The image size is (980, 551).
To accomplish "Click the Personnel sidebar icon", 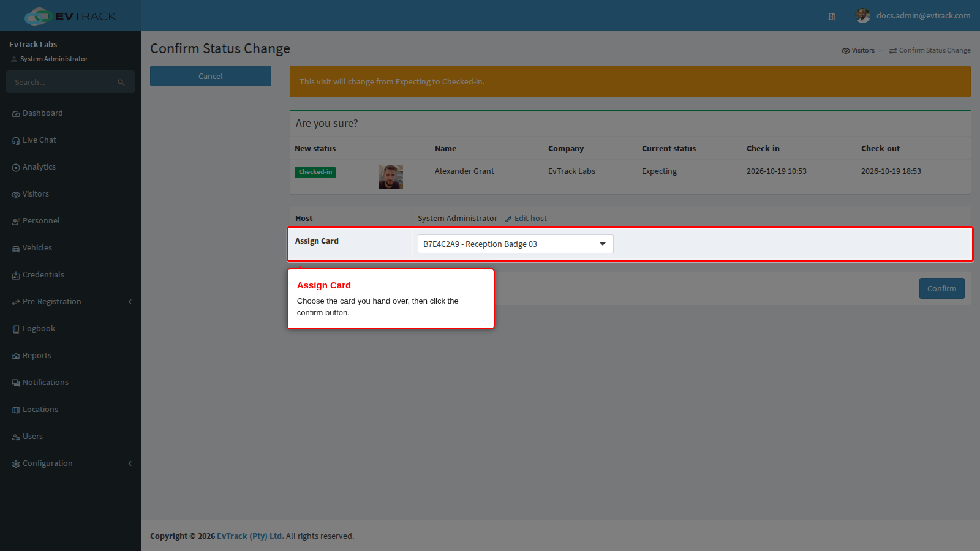I will point(16,222).
